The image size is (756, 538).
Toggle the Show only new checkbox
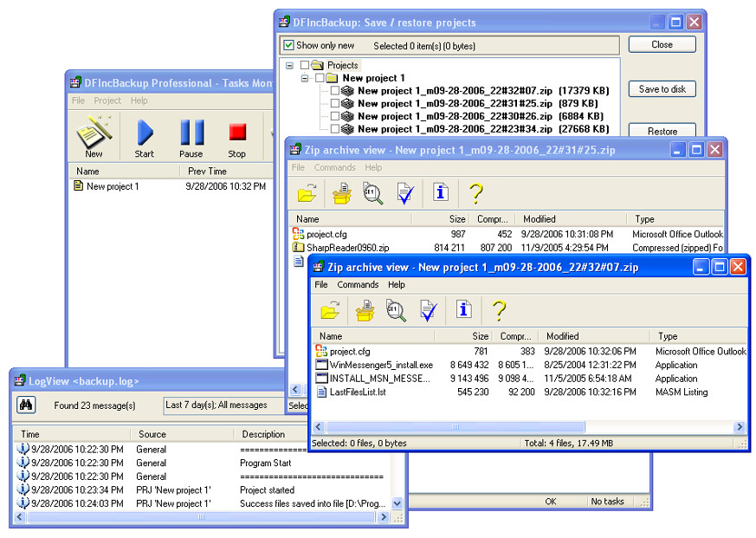(288, 45)
